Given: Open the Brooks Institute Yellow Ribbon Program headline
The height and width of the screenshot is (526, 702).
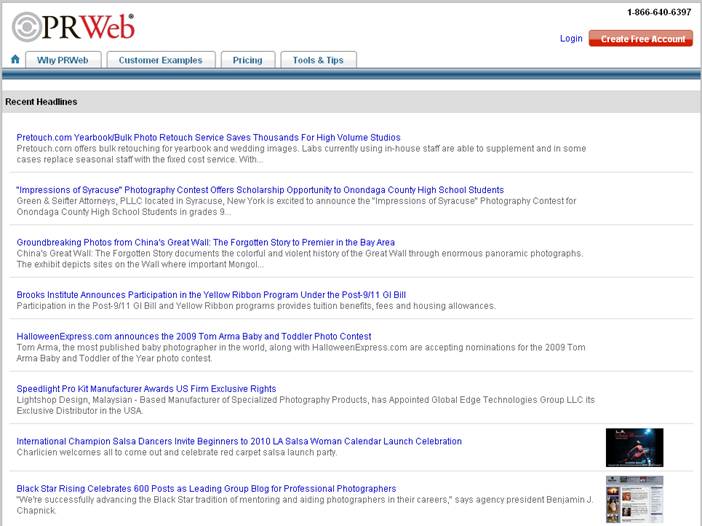Looking at the screenshot, I should click(x=211, y=295).
